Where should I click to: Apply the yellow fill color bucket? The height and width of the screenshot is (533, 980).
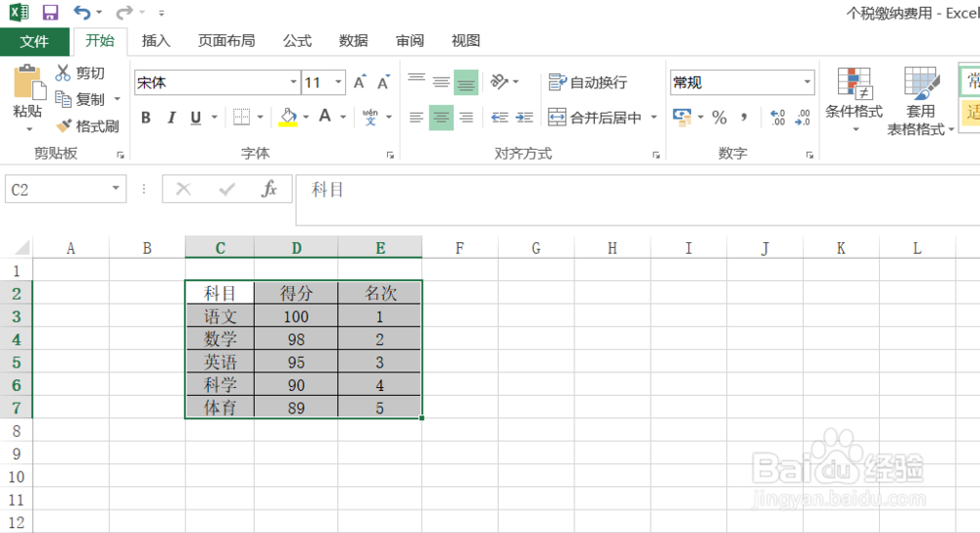[x=288, y=117]
